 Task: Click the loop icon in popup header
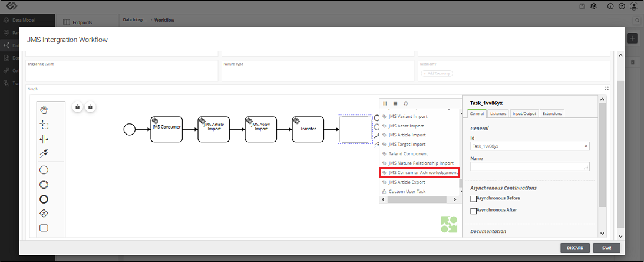click(406, 104)
